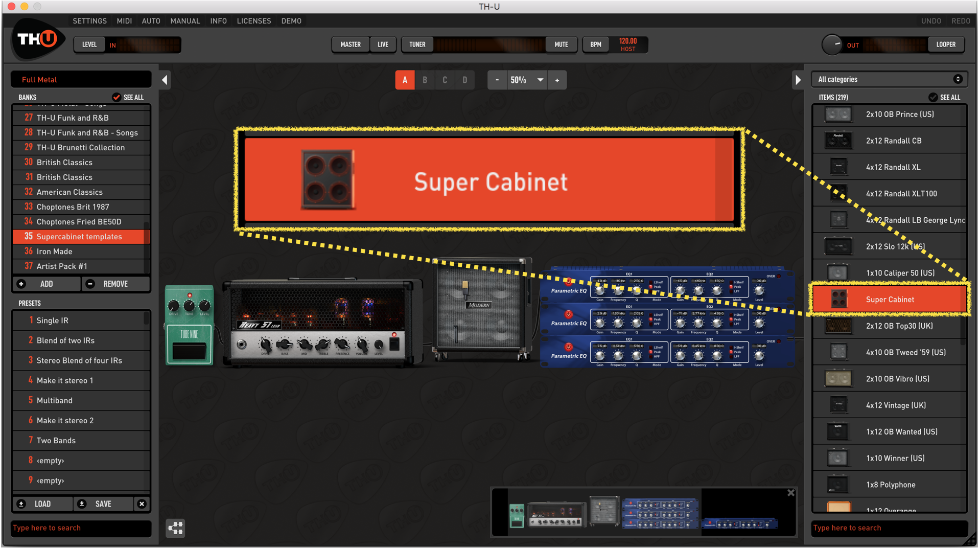Click ADD bank button
Viewport: 980px width, 549px height.
point(46,284)
